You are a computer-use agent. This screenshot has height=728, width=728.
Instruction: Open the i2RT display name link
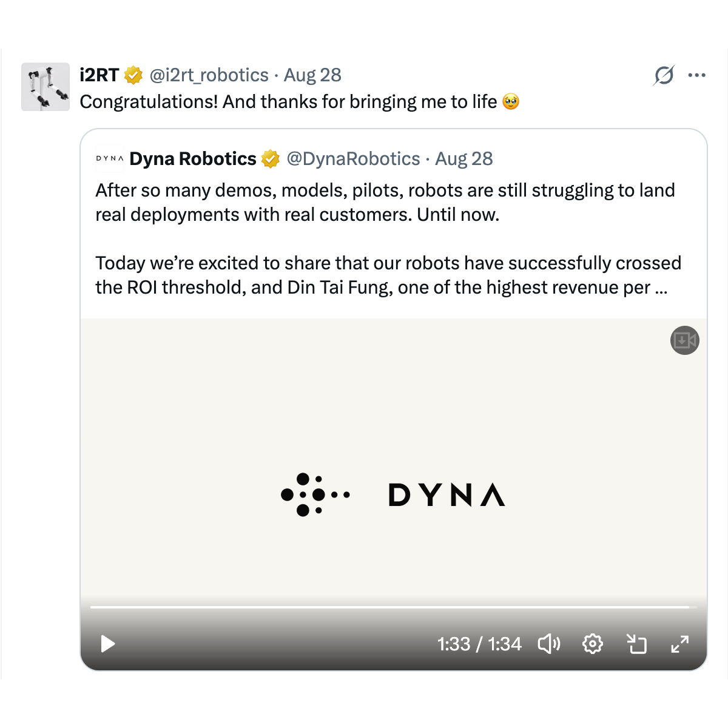click(x=99, y=75)
